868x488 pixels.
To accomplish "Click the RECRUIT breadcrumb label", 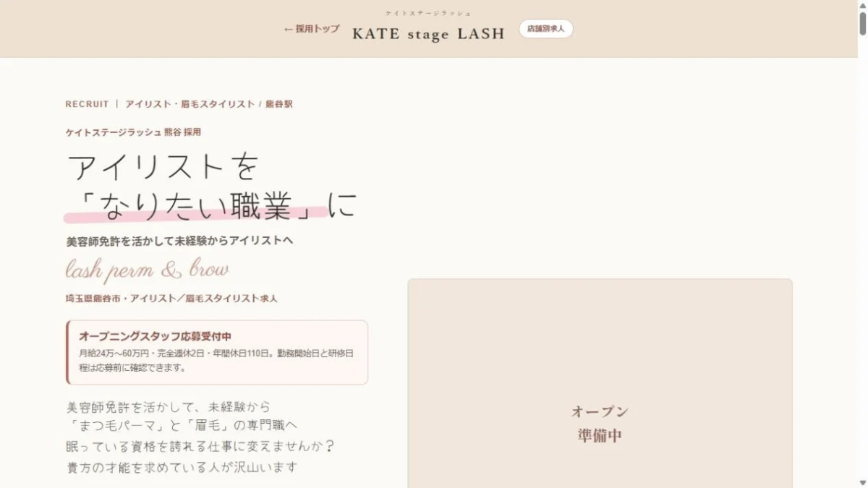I will (x=87, y=104).
